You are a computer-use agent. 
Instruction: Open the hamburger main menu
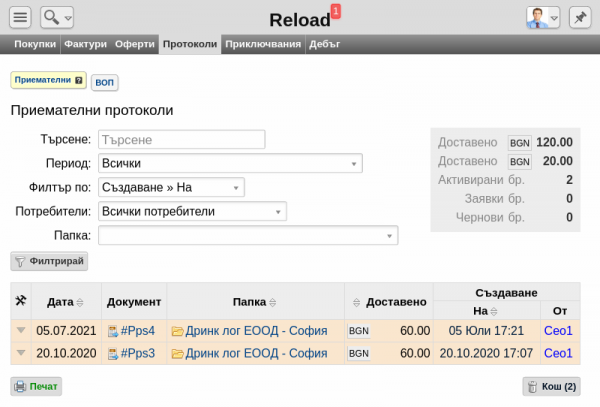[21, 17]
